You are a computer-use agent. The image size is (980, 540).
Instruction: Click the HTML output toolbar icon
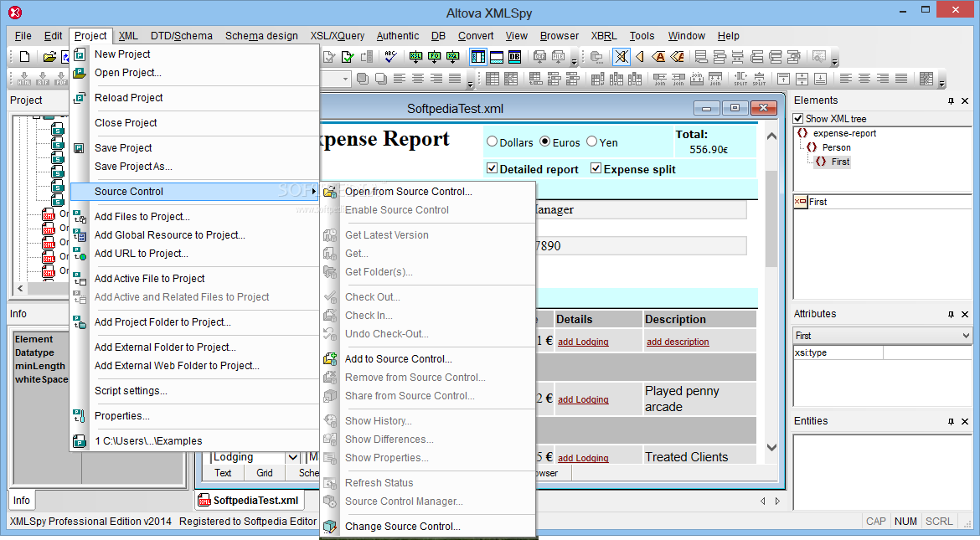(24, 79)
